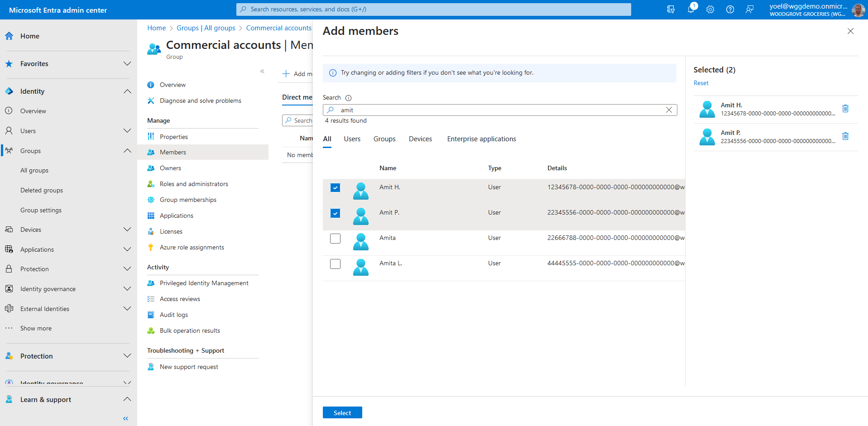The image size is (868, 426).
Task: Open the notifications bell
Action: click(691, 10)
